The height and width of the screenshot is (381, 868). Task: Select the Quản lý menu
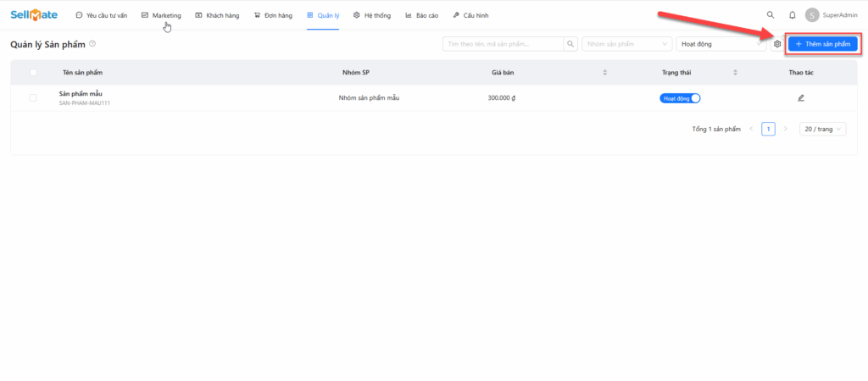[x=323, y=15]
